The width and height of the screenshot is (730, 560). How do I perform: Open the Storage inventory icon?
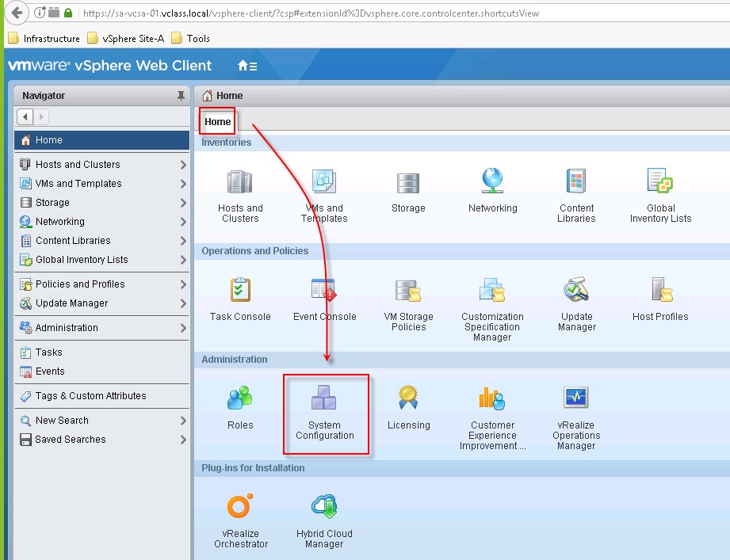[408, 183]
